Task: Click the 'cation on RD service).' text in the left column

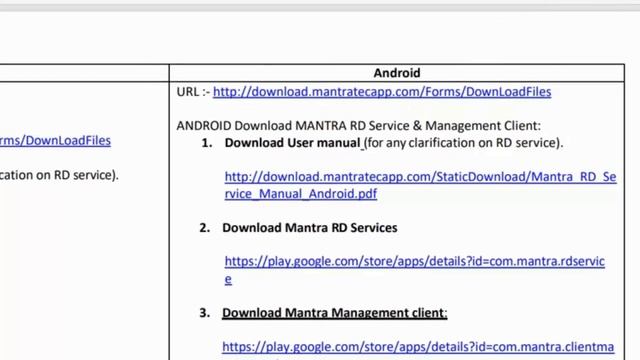Action: pos(59,175)
